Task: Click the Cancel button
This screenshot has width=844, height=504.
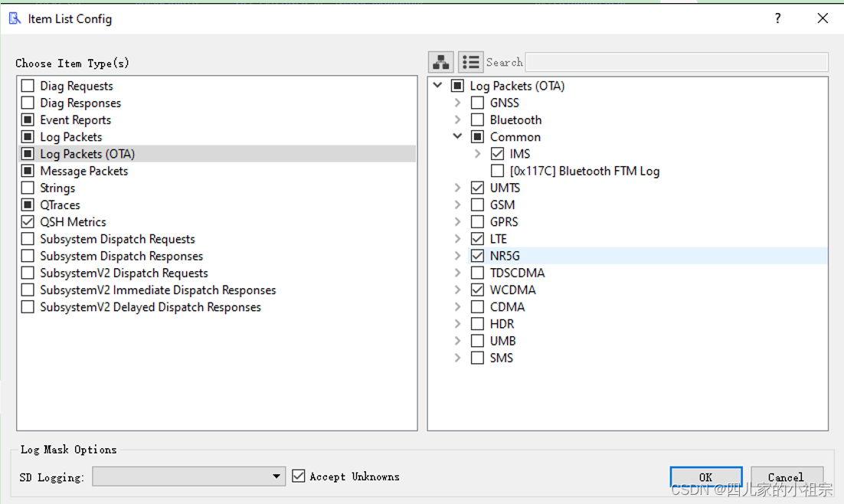Action: [787, 477]
